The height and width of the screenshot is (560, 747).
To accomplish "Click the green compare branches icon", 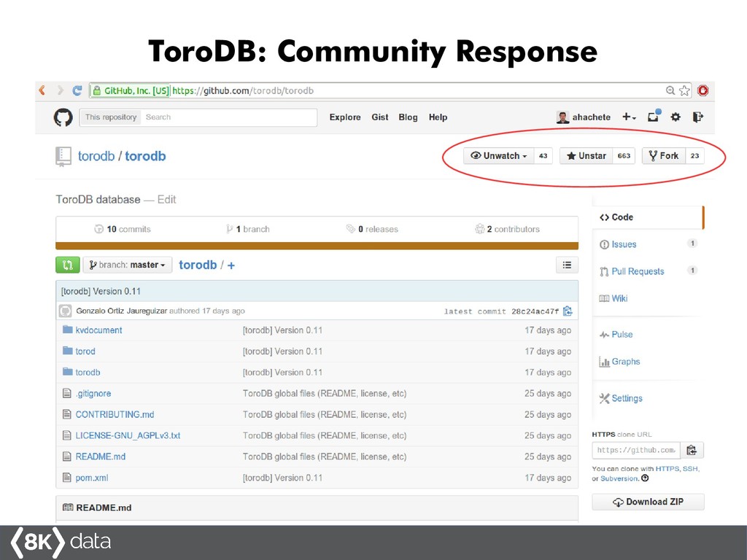I will 68,265.
